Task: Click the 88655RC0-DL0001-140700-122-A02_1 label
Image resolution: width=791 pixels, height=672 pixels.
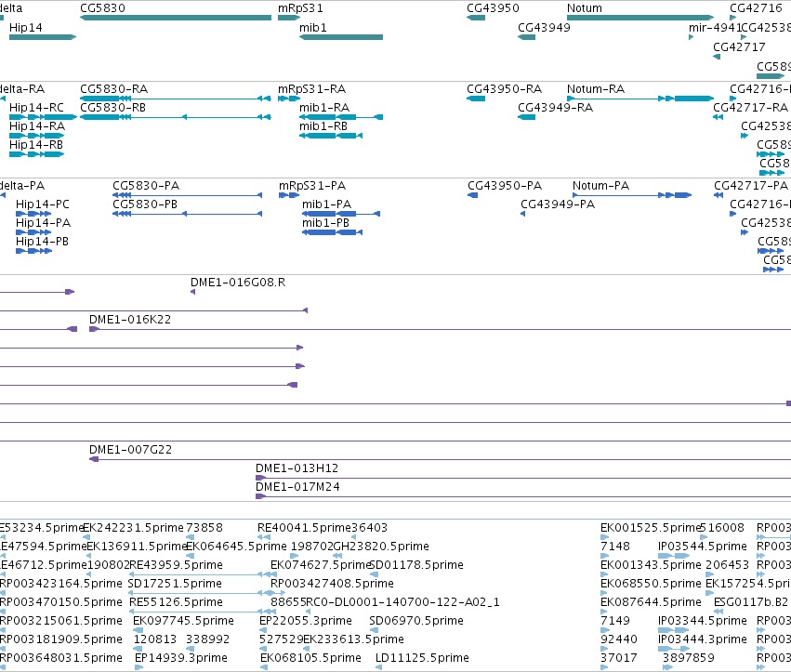Action: [x=385, y=602]
